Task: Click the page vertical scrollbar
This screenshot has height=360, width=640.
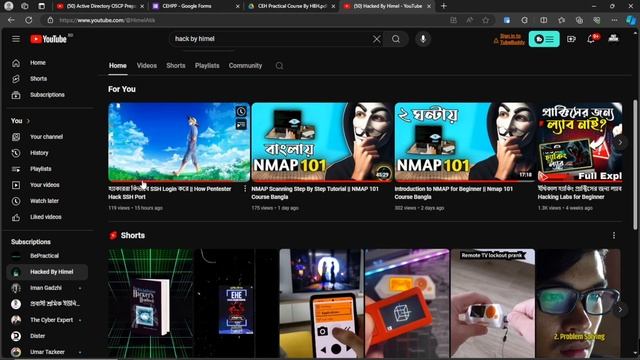Action: (x=635, y=165)
